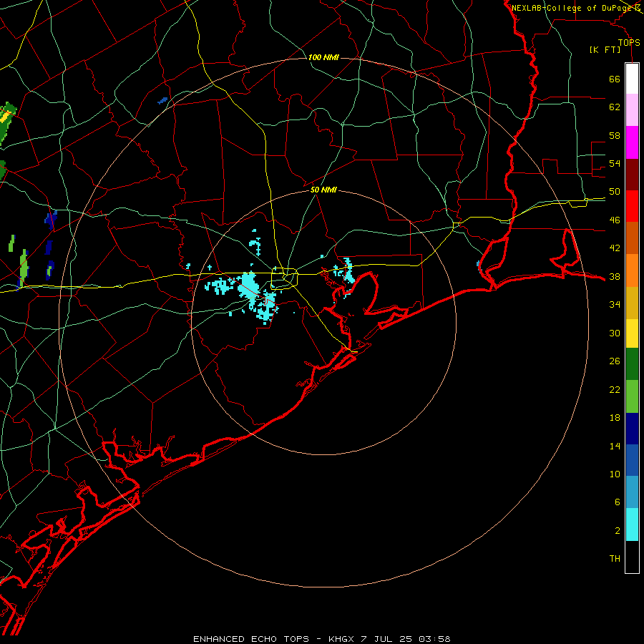This screenshot has height=644, width=644.
Task: Click the dark red maroon legend swatch
Action: point(632,175)
